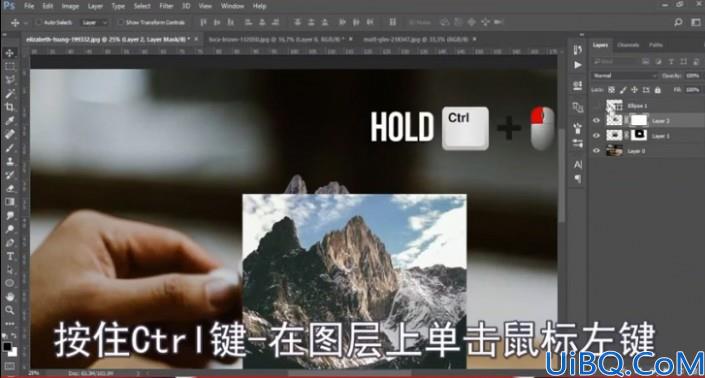The image size is (705, 378).
Task: Click the search icon in options bar
Action: tap(678, 22)
